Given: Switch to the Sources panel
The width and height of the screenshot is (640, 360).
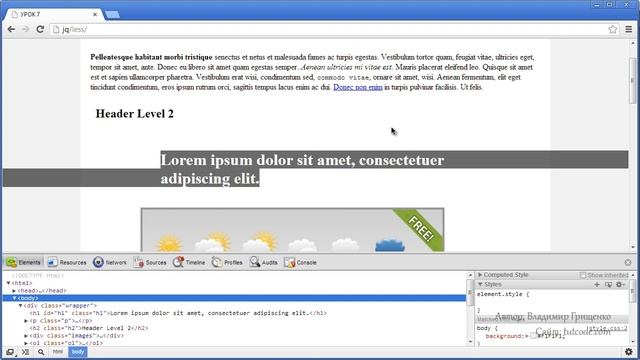Looking at the screenshot, I should 150,262.
